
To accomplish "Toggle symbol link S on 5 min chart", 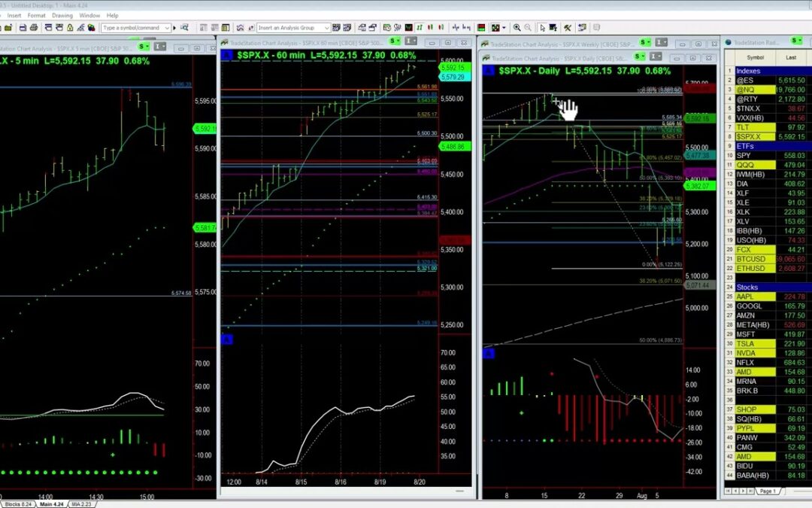I will [142, 47].
